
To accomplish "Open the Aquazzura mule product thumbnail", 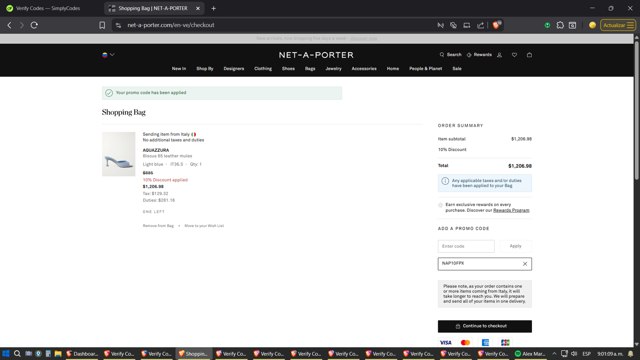I will (118, 154).
